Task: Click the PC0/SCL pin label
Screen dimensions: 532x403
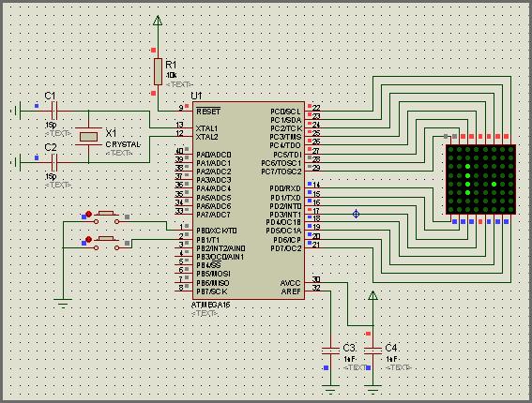Action: (x=285, y=112)
